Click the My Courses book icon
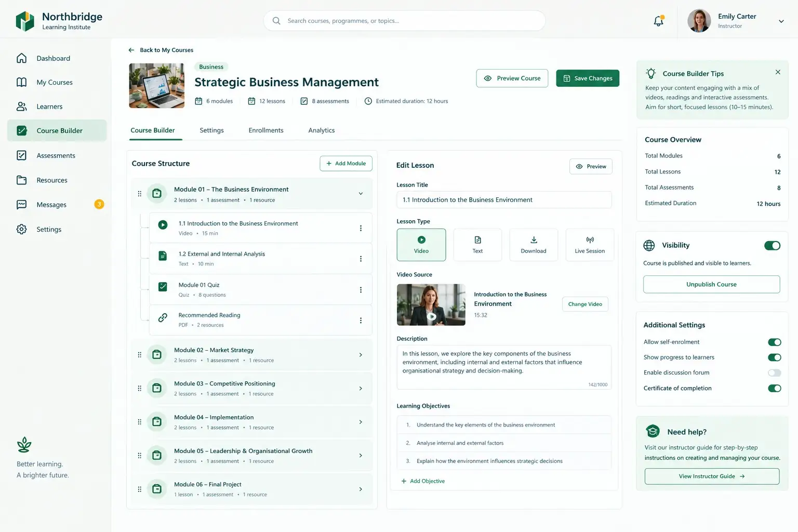The image size is (798, 532). (21, 82)
